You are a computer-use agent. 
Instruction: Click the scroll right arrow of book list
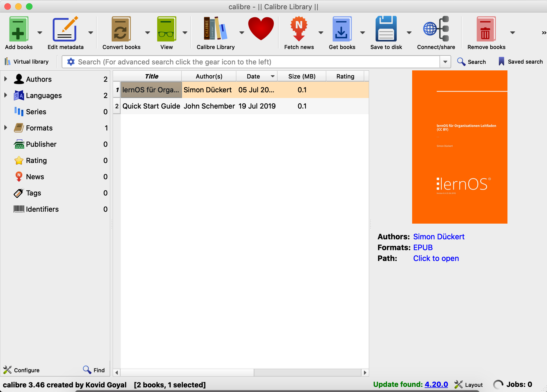click(x=365, y=373)
